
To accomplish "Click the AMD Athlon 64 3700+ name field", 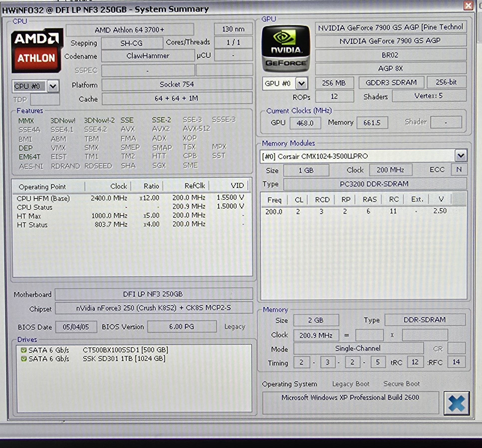I will click(130, 30).
